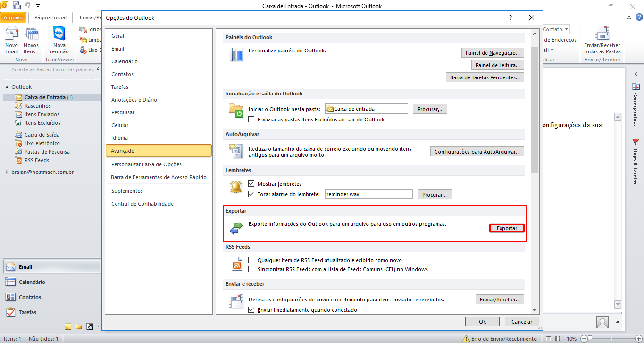644x343 pixels.
Task: Click the Send/Receive icon in the quick access toolbar
Action: (17, 6)
